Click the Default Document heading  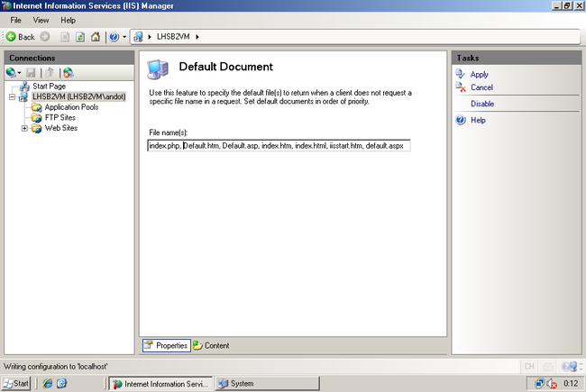[225, 67]
